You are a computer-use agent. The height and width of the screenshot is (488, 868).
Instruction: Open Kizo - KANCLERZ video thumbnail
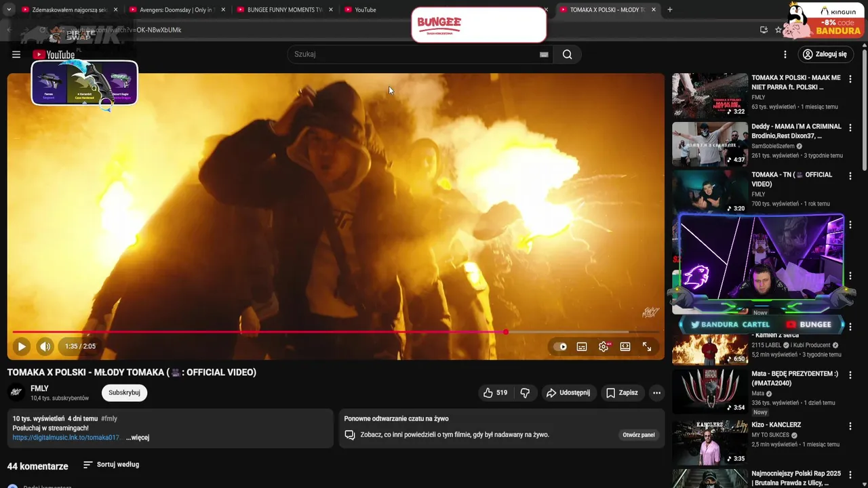(710, 443)
